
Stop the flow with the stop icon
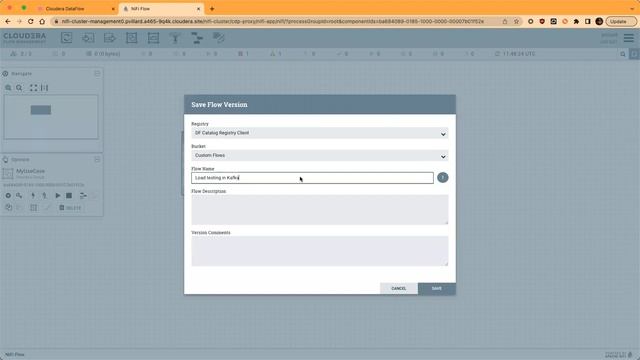click(x=69, y=196)
